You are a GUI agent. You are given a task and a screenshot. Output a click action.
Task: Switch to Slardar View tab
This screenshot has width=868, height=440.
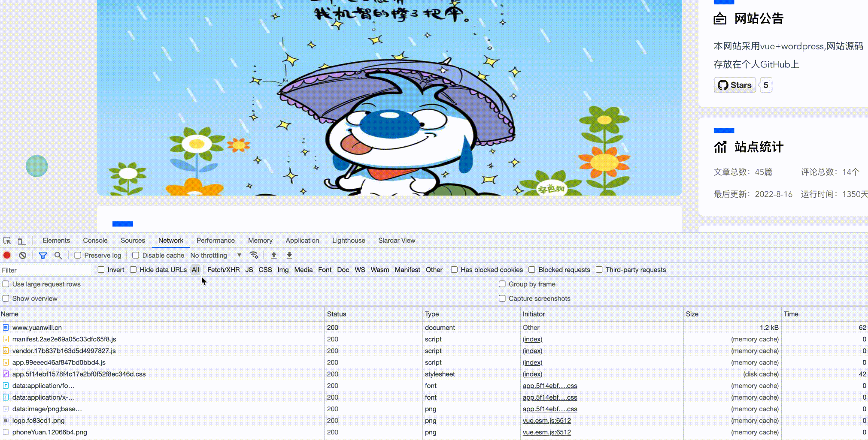point(397,241)
